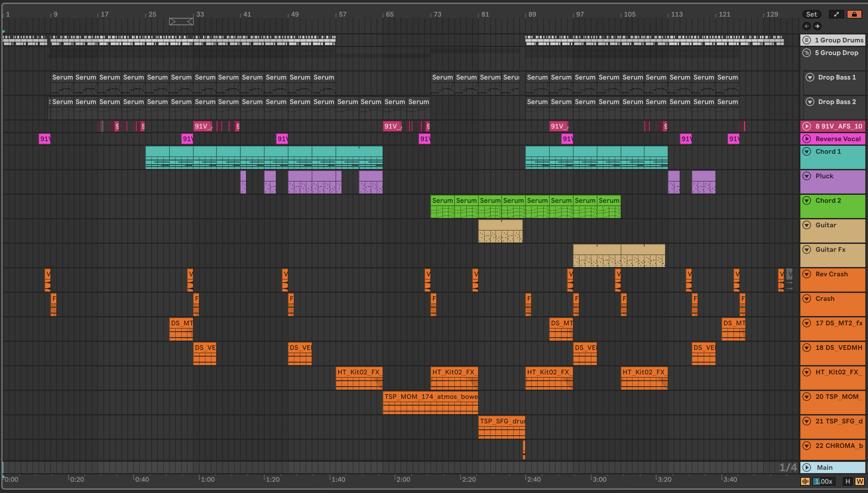Screen dimensions: 868x493
Task: Click the Guitar track fold icon
Action: click(x=807, y=225)
